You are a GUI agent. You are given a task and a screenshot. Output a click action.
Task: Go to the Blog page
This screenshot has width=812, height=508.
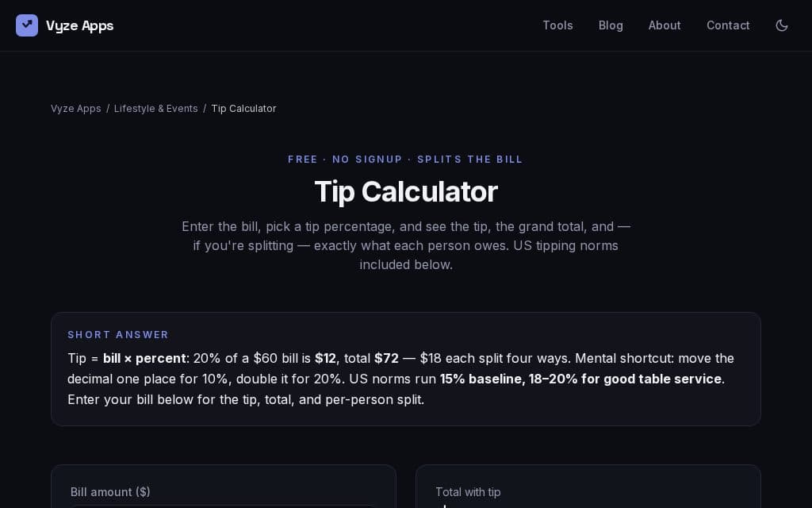click(611, 25)
